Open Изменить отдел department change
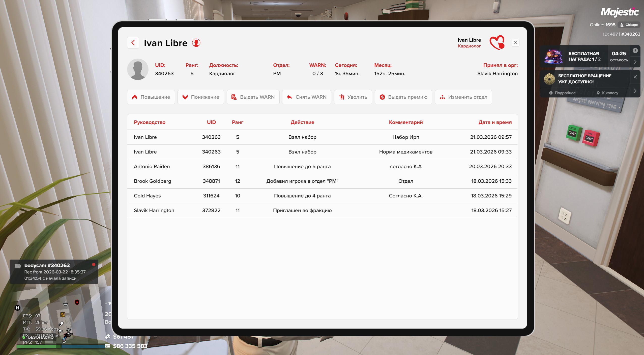The image size is (644, 355). 463,97
